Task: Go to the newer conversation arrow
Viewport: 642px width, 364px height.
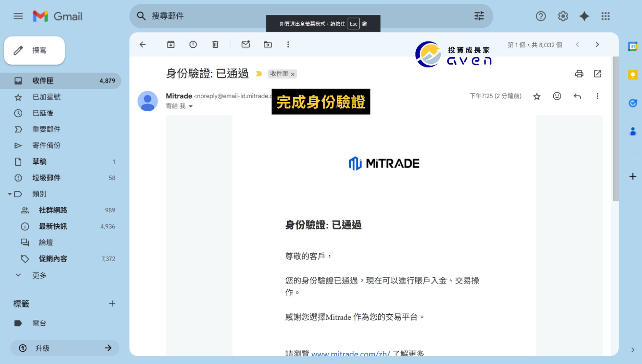Action: pyautogui.click(x=578, y=45)
